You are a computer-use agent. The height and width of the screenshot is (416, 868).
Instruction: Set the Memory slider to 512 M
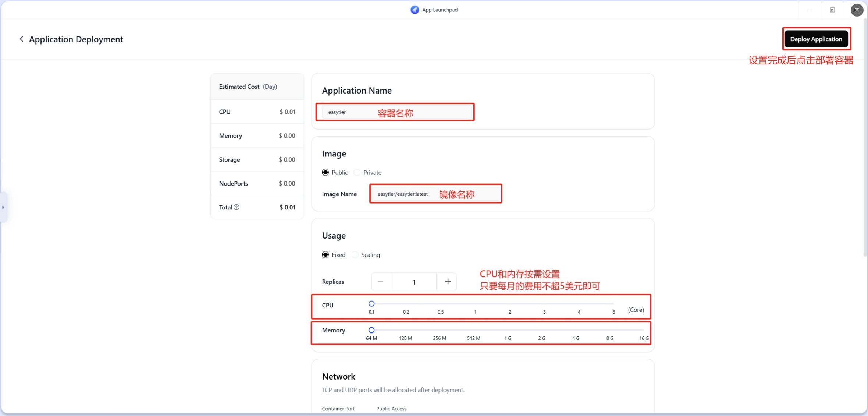point(474,330)
